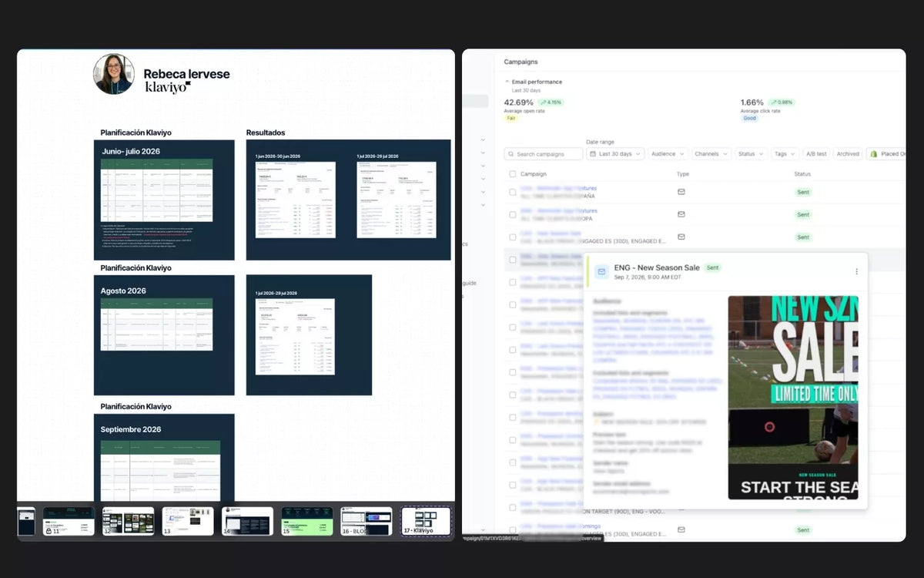This screenshot has height=578, width=924.
Task: Open the New Season Sale email preview image
Action: pyautogui.click(x=793, y=398)
